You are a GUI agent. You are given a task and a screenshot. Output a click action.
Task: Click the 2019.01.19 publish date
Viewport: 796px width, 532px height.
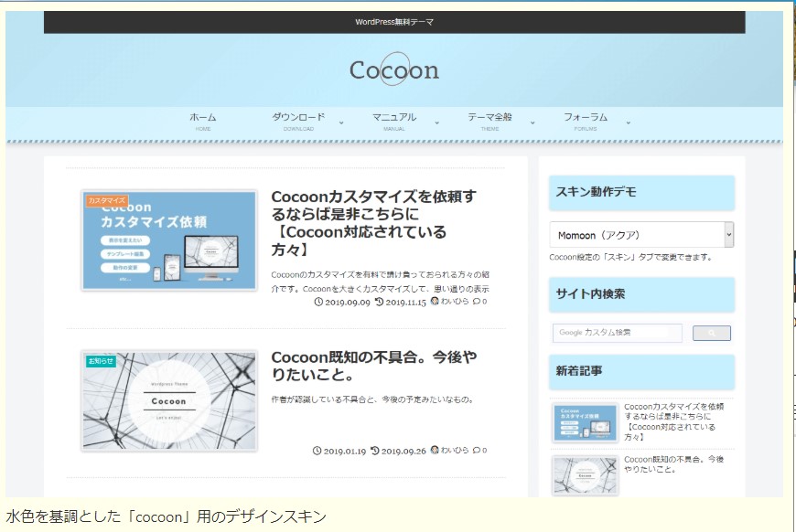[339, 451]
